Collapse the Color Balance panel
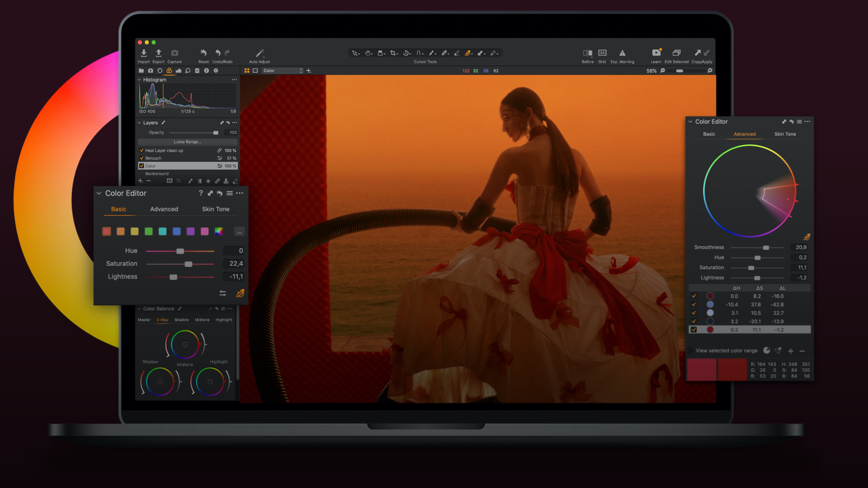The width and height of the screenshot is (868, 488). click(x=139, y=309)
